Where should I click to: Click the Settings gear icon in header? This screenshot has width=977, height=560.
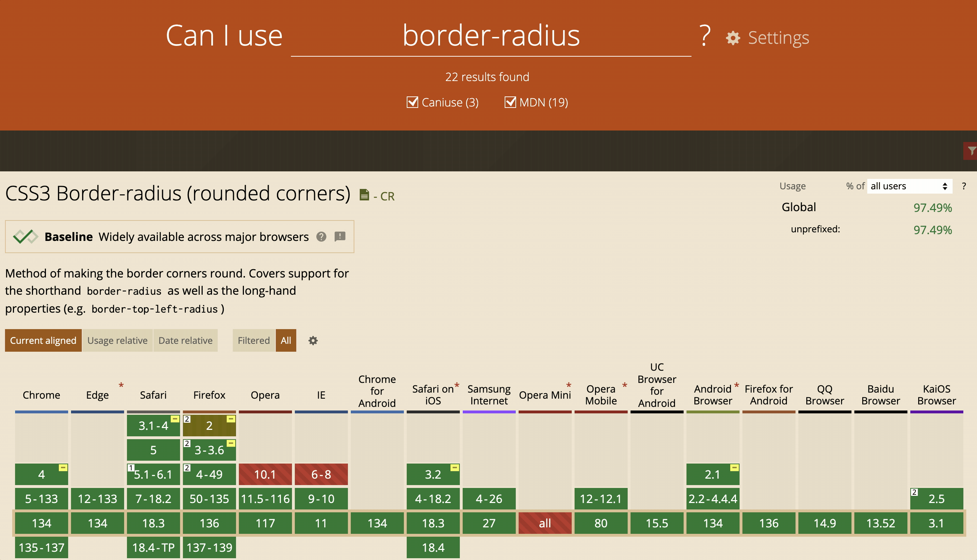tap(733, 38)
